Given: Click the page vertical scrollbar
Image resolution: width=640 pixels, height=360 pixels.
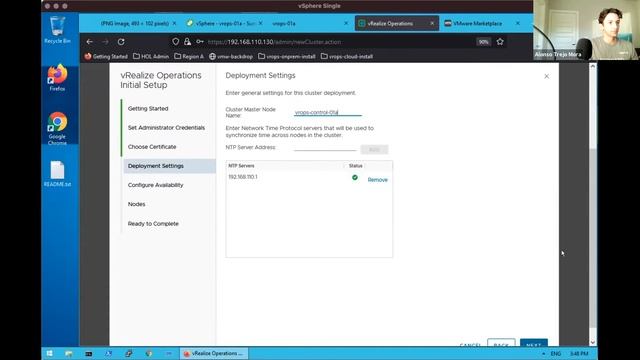Looking at the screenshot, I should click(x=593, y=237).
